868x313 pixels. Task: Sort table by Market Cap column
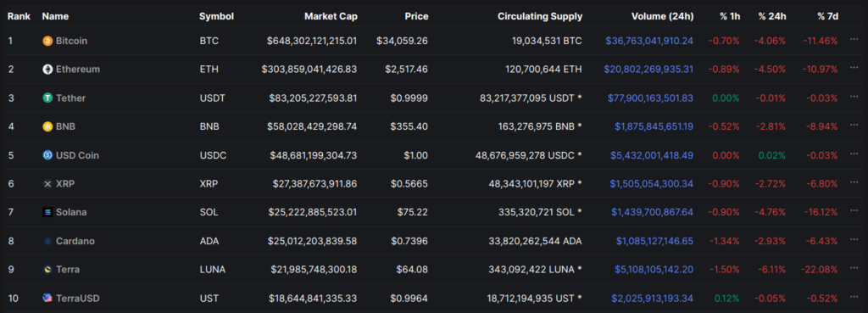point(331,17)
